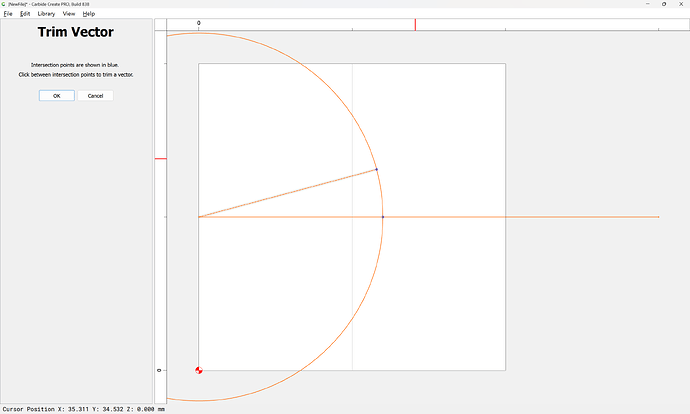Click the red-white origin marker on canvas
This screenshot has width=690, height=414.
tap(199, 370)
